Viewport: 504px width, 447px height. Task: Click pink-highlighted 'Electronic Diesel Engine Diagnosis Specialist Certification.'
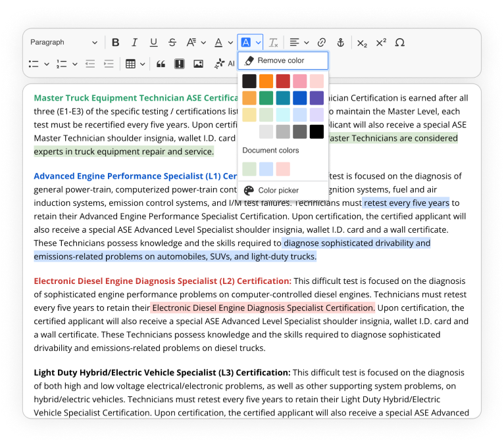pos(263,308)
